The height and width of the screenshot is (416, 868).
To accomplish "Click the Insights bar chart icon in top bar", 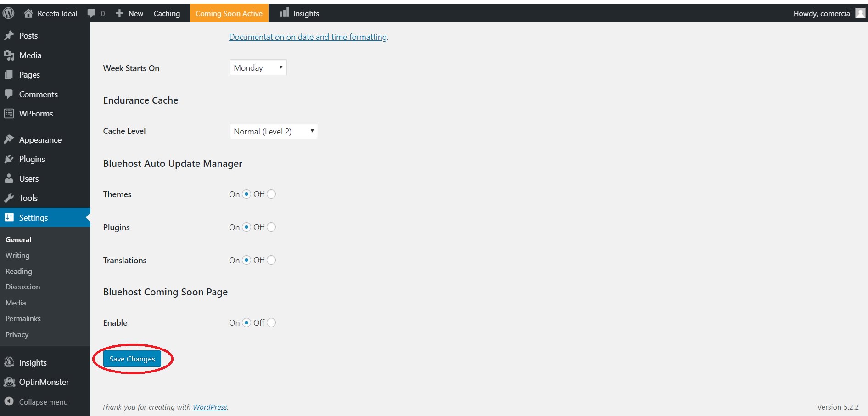I will (x=285, y=12).
